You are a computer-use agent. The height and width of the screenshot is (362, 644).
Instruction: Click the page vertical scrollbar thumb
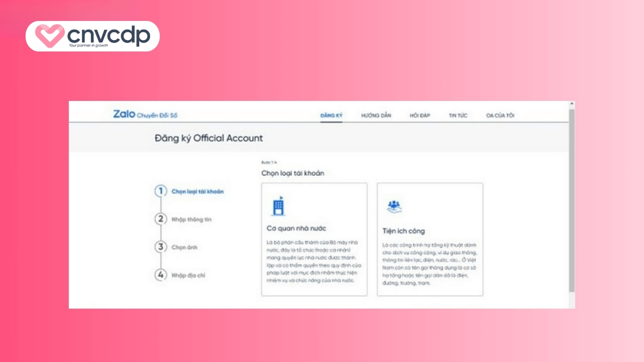pos(572,200)
